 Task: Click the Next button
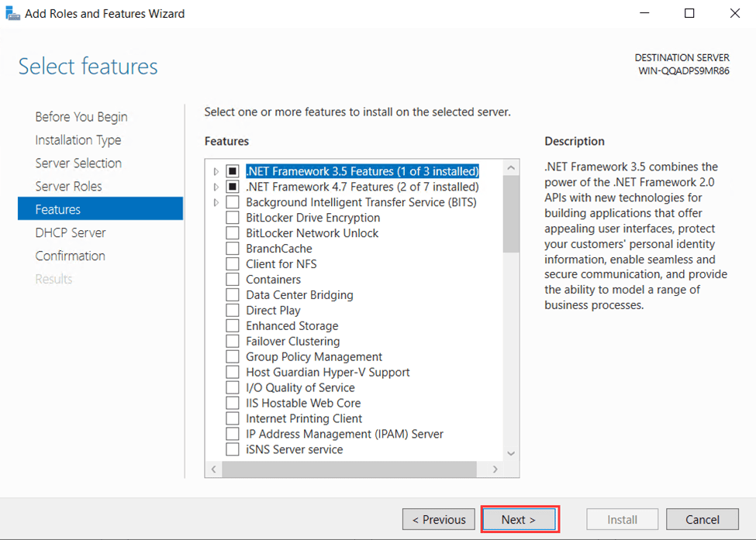[520, 519]
